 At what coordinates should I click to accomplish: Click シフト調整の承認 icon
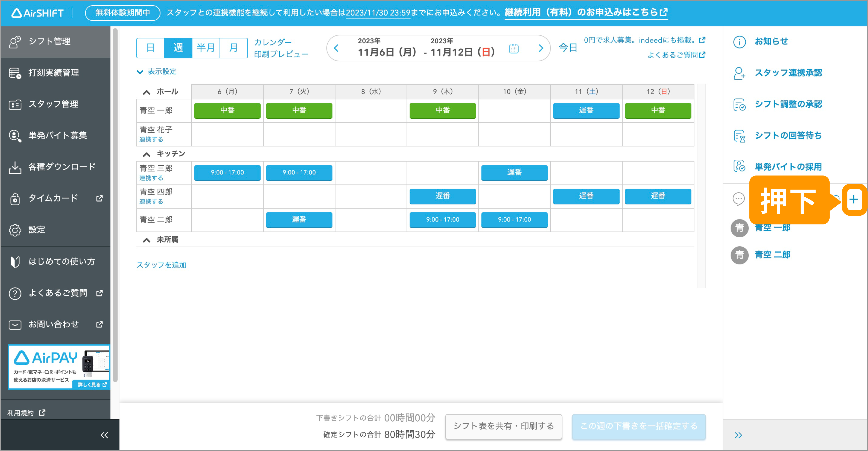739,104
